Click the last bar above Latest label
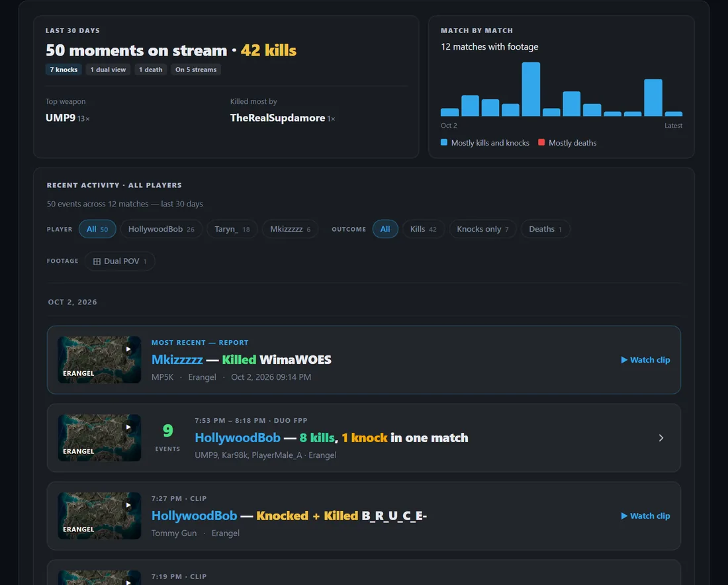Image resolution: width=728 pixels, height=585 pixels. 673,114
